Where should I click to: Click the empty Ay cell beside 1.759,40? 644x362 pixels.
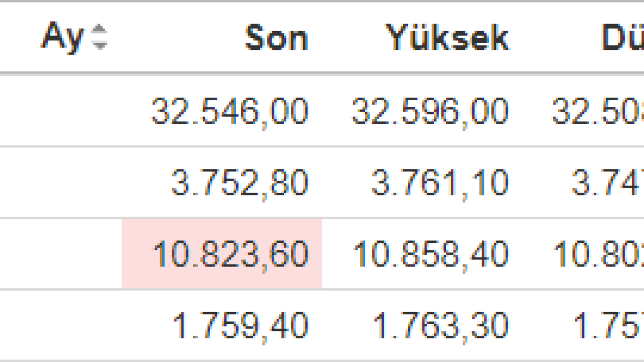61,326
